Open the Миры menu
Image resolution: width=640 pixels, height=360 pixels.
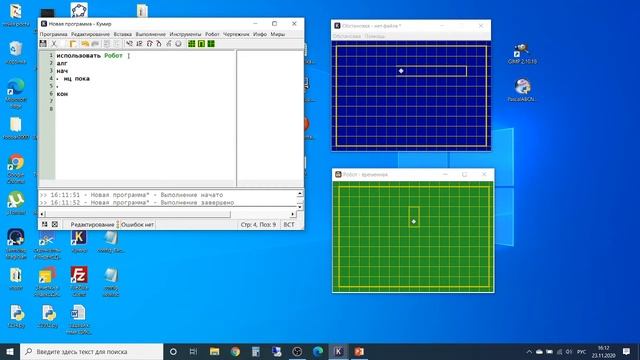[x=278, y=34]
